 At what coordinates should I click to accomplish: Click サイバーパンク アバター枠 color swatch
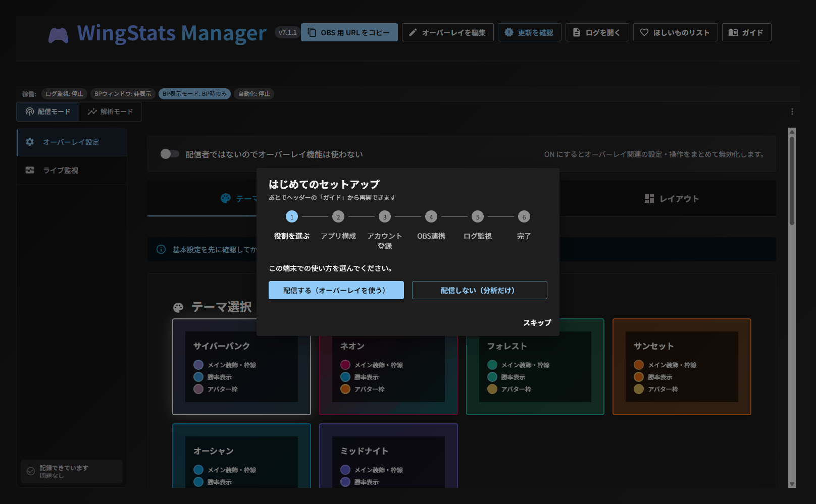198,389
